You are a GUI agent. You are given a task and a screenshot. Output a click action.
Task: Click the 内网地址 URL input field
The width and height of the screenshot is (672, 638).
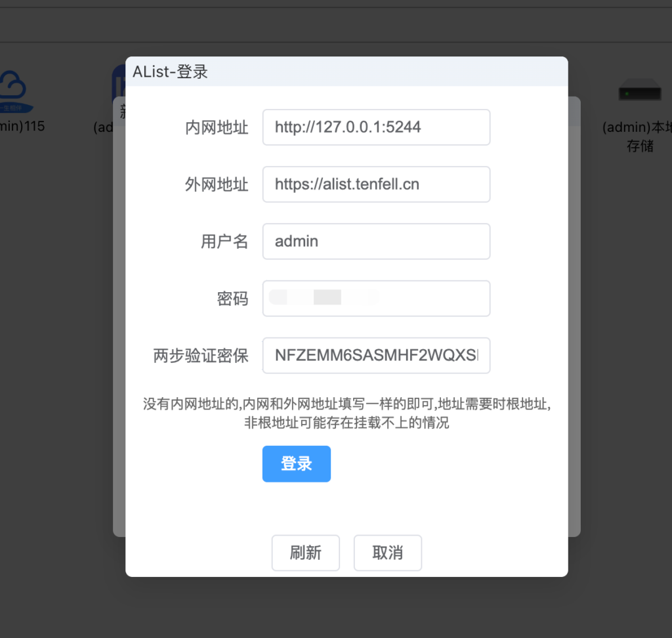[x=376, y=127]
